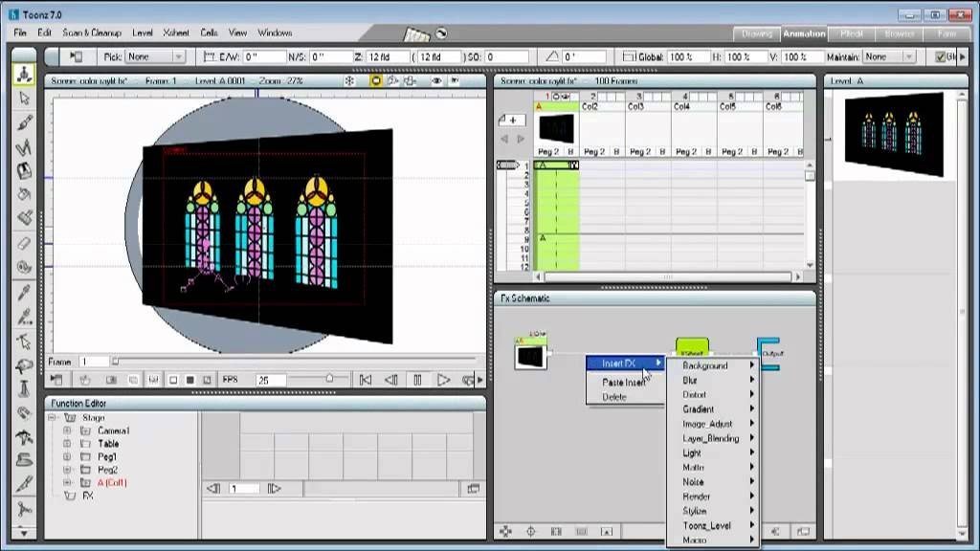Open the Layer_Blending FX submenu
This screenshot has height=551, width=980.
(x=713, y=438)
